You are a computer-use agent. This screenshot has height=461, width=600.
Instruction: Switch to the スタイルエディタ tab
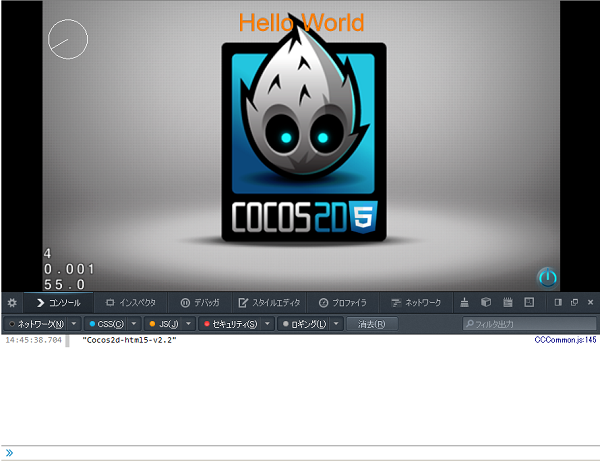(x=269, y=303)
